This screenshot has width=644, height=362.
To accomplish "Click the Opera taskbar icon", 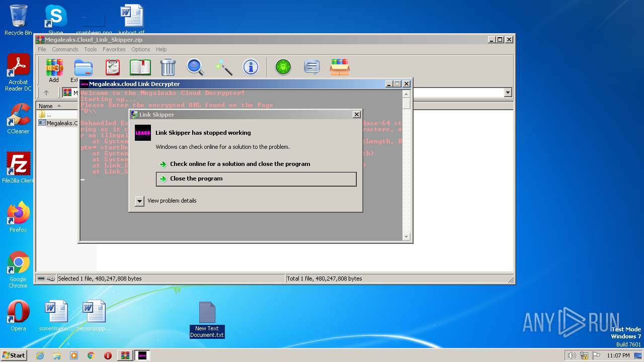I will [108, 355].
